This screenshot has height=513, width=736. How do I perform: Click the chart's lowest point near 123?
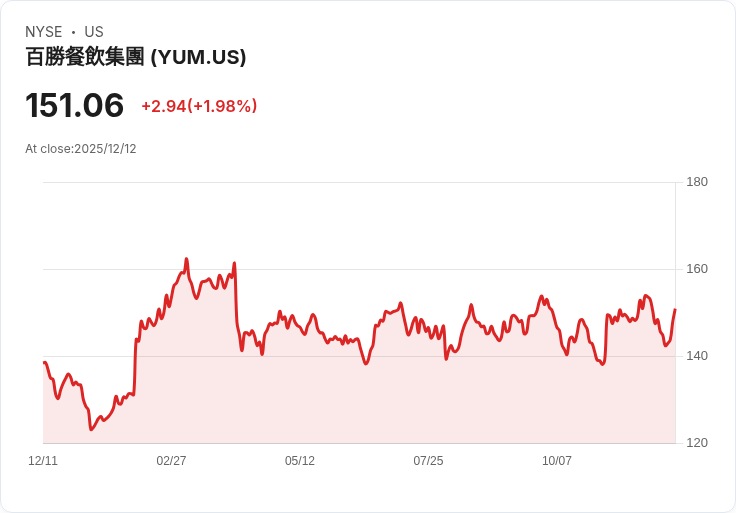click(91, 429)
